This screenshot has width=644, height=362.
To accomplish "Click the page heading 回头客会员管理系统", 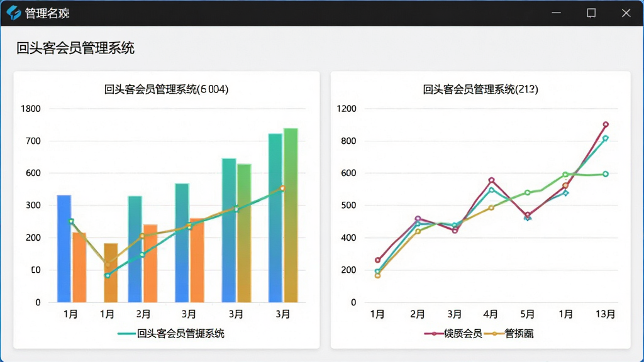I will point(75,48).
